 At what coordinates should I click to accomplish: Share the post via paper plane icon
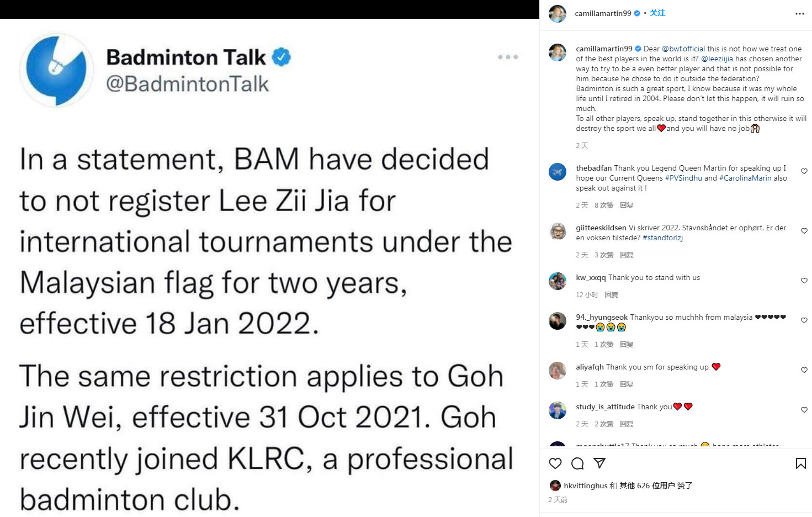click(599, 463)
